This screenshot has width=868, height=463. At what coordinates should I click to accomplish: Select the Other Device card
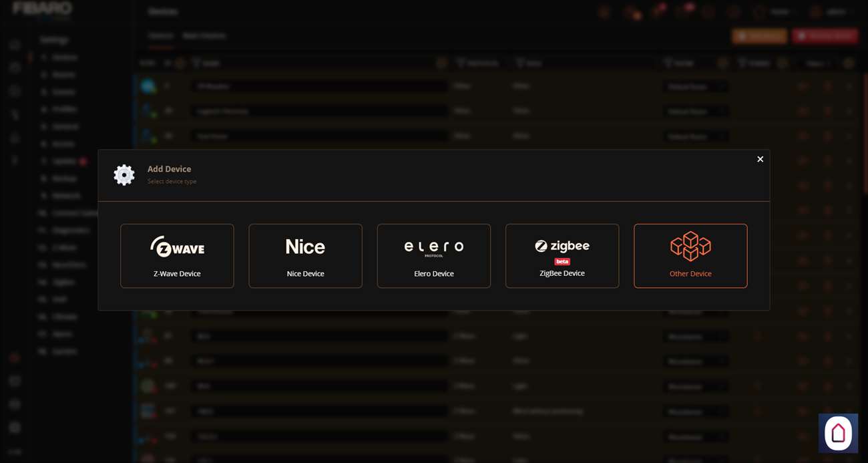690,256
